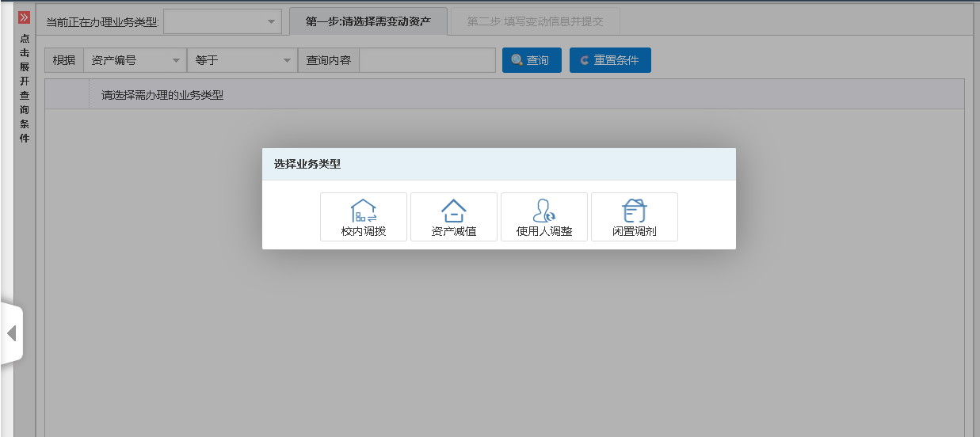
Task: Expand the 资产编号 field dropdown
Action: (x=135, y=60)
